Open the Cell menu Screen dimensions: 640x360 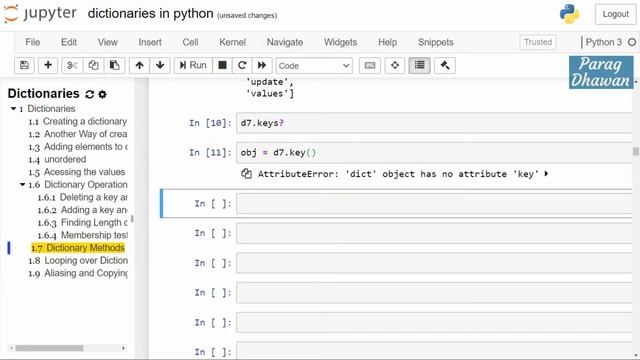click(190, 42)
